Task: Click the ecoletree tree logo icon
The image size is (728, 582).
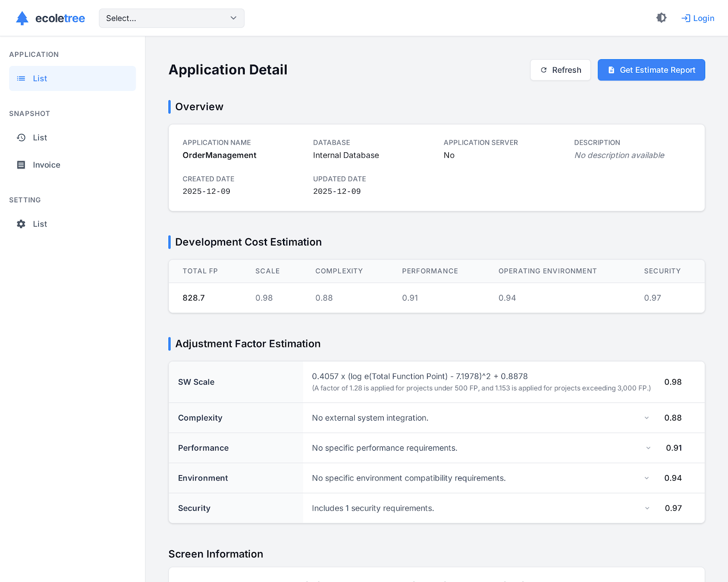Action: coord(22,18)
